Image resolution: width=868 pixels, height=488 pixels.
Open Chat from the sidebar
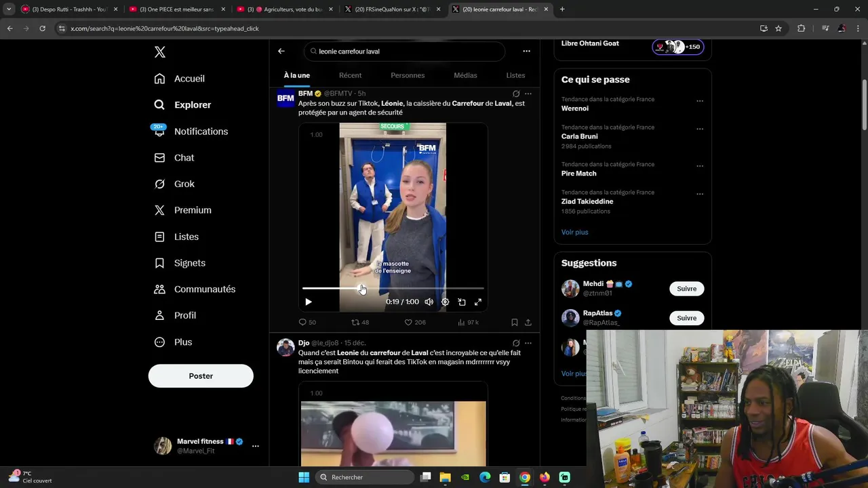(x=174, y=158)
